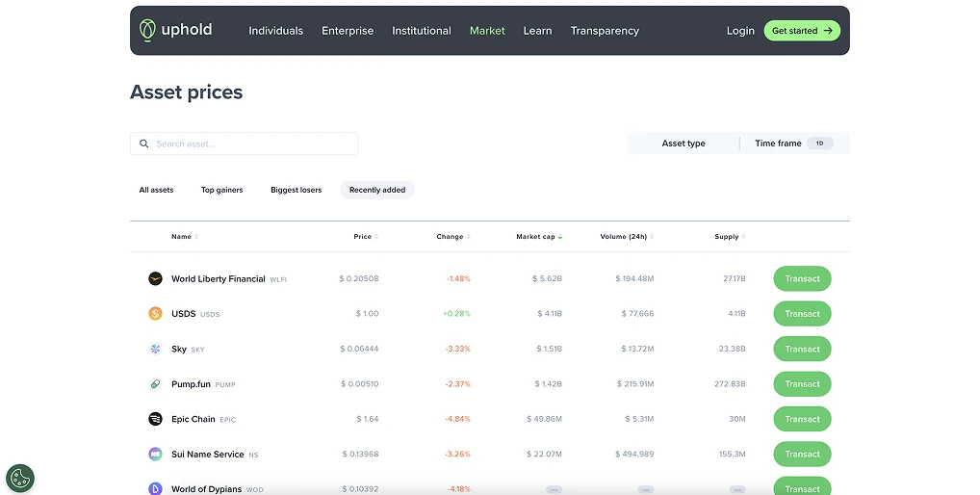Click the USDS asset name

183,314
